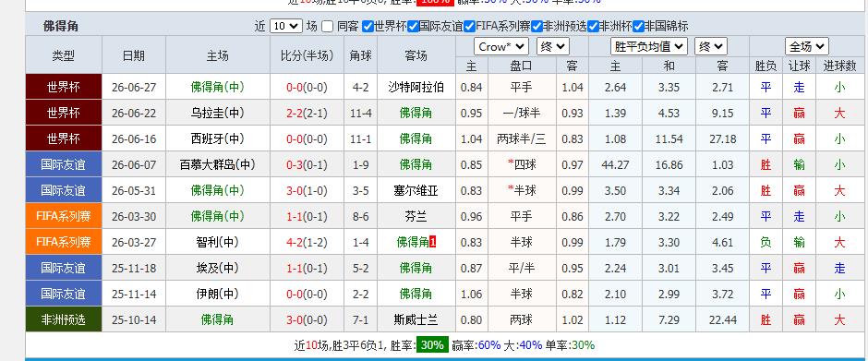Image resolution: width=868 pixels, height=361 pixels.
Task: Click the 2-2(2-1) score
Action: coord(307,113)
